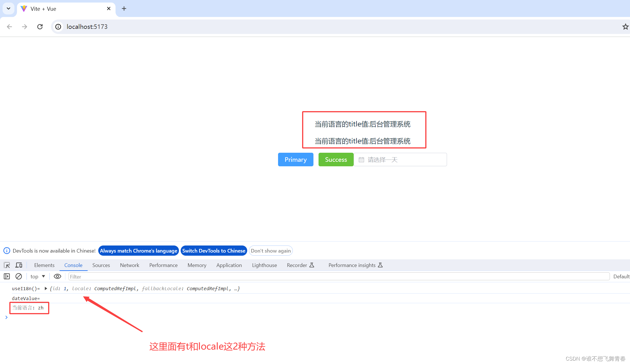Reload the localhost page
This screenshot has width=630, height=364.
40,27
